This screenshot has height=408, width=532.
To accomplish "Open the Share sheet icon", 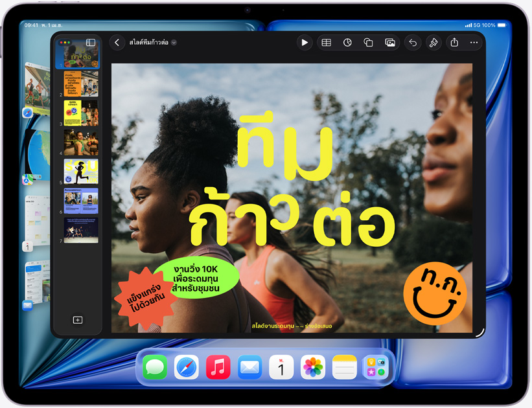I will [x=454, y=42].
